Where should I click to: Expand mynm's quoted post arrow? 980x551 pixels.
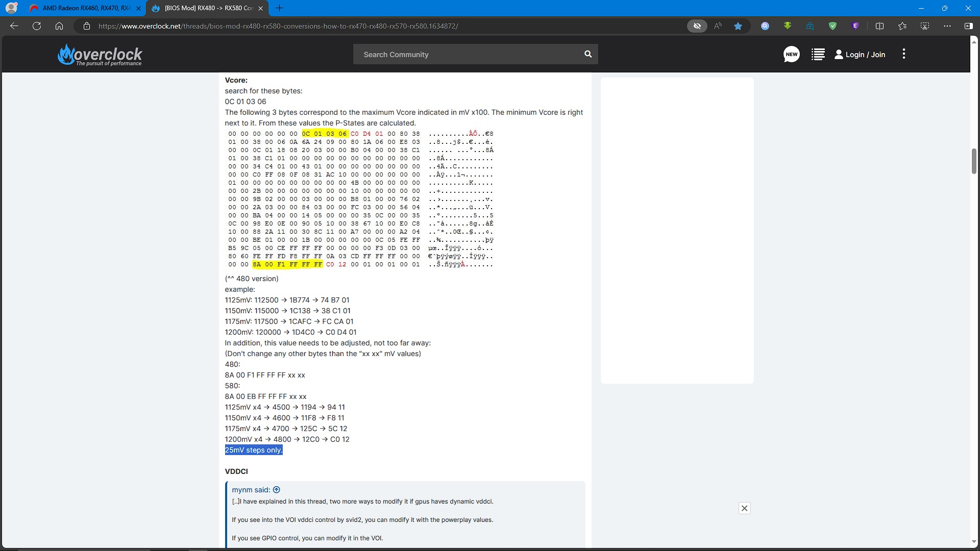coord(277,490)
